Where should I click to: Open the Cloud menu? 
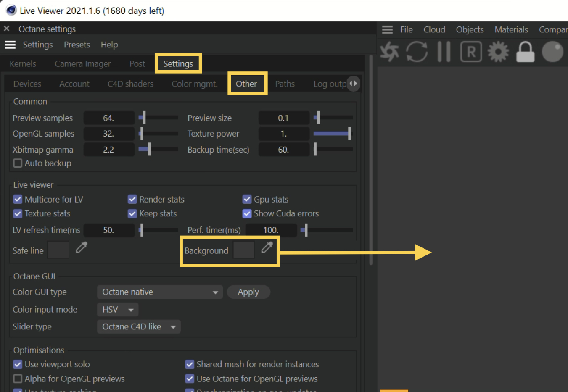tap(434, 29)
